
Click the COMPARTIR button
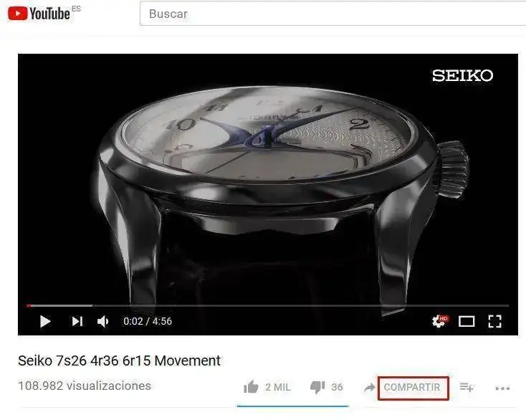[413, 388]
